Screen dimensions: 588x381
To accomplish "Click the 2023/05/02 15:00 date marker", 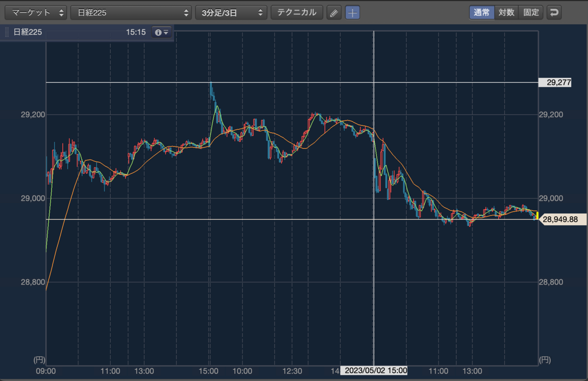I will tap(374, 370).
